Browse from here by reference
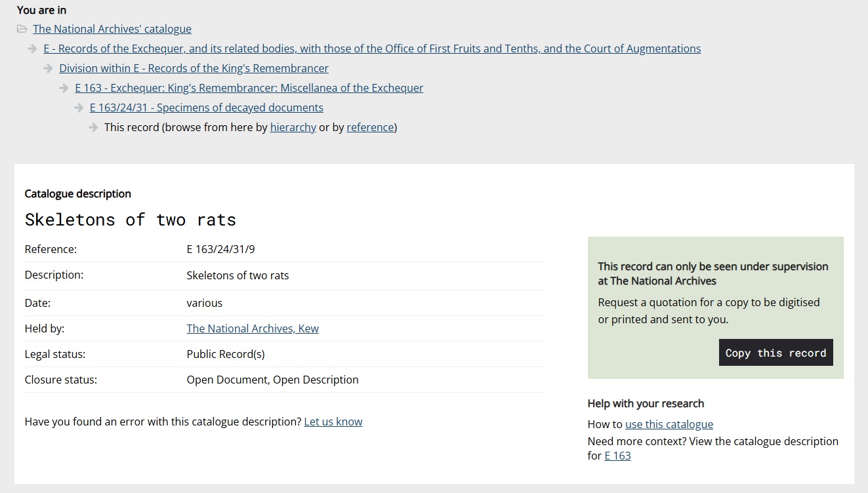 (x=370, y=127)
